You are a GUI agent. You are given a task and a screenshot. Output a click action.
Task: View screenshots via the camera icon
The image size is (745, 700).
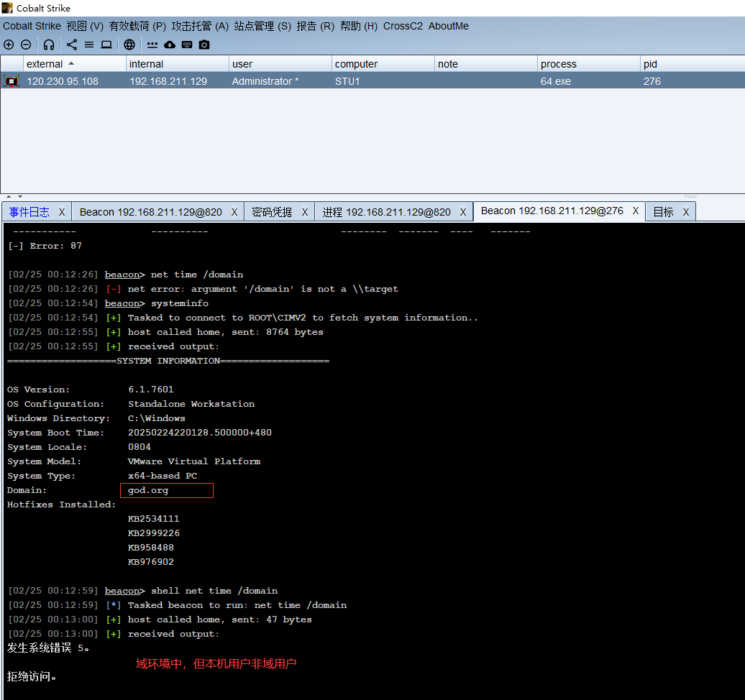point(204,45)
